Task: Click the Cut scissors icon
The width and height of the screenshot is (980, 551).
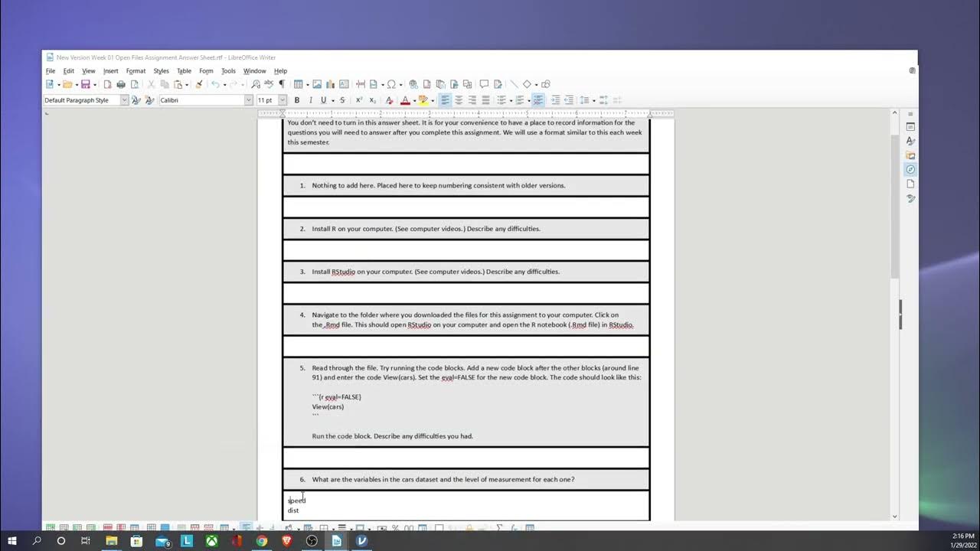Action: pos(151,84)
